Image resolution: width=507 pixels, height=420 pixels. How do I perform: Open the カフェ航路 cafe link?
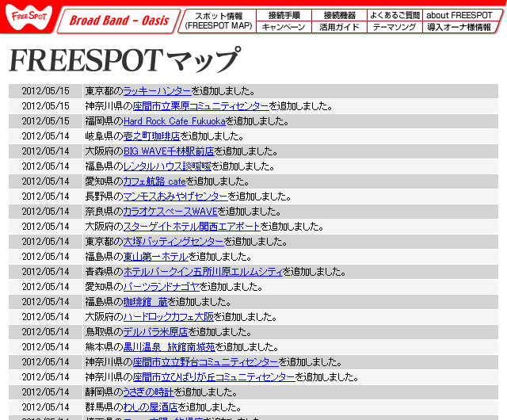[154, 181]
